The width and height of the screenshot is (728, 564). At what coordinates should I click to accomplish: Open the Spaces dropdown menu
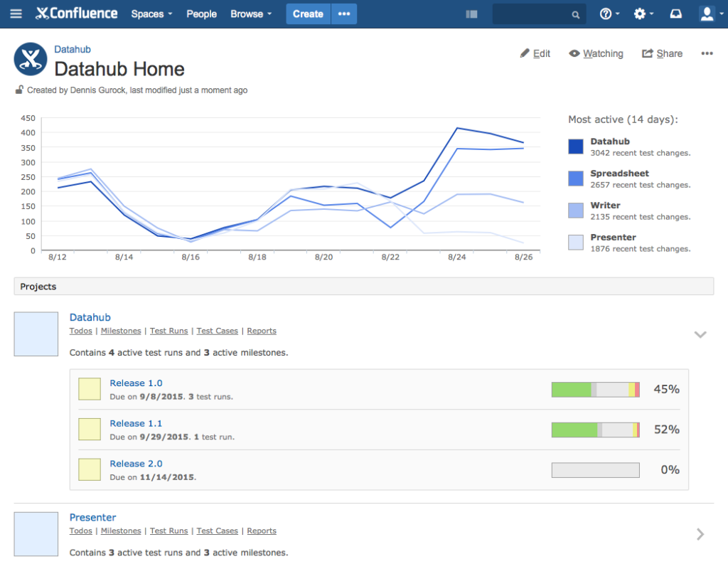(151, 14)
